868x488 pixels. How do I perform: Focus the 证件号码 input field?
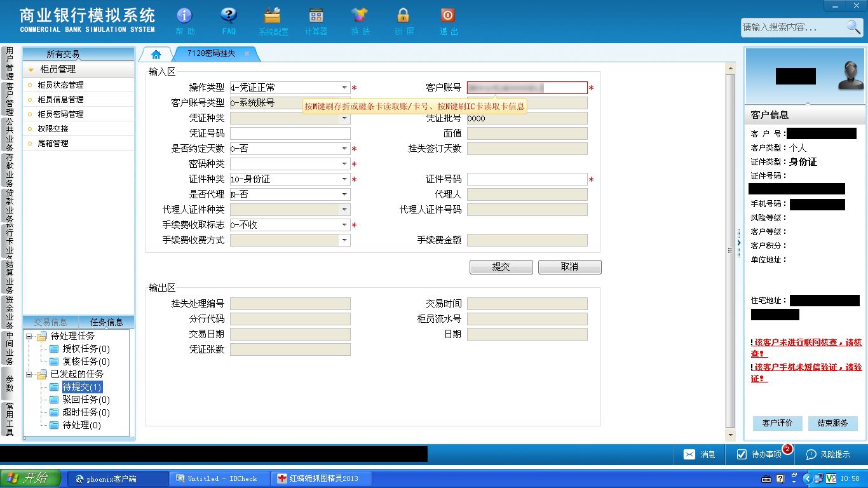[x=527, y=179]
